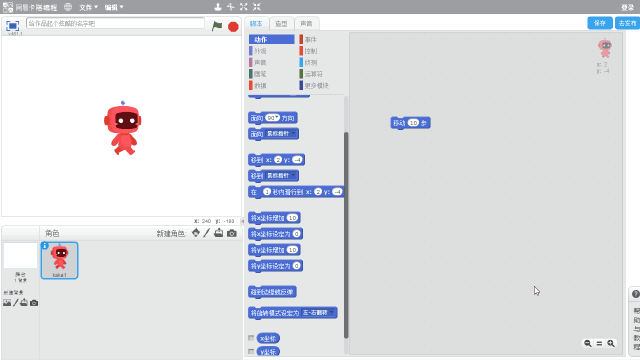
Task: Switch to the 脚本 tab
Action: 256,24
